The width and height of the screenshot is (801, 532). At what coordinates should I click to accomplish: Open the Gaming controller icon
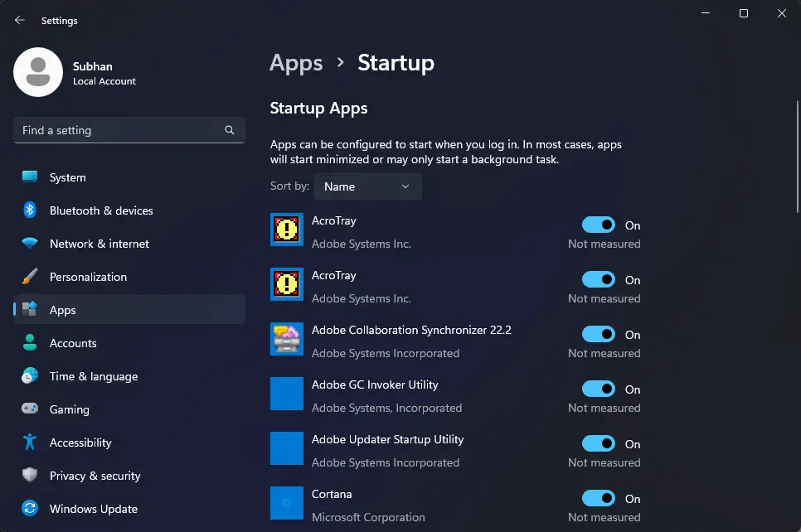point(30,409)
